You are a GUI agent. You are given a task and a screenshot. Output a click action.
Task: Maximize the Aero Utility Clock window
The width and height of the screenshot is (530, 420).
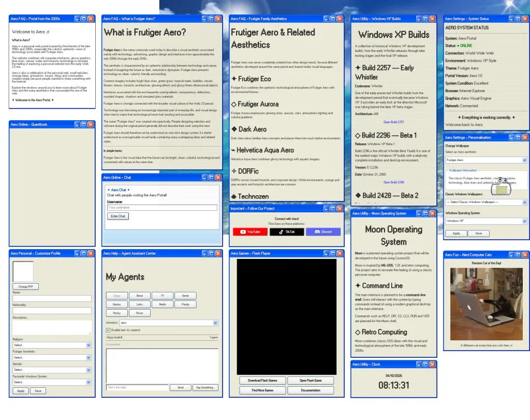tap(426, 364)
